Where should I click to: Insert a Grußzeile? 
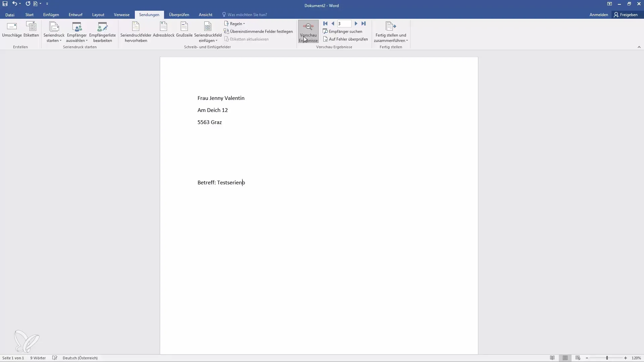click(184, 29)
